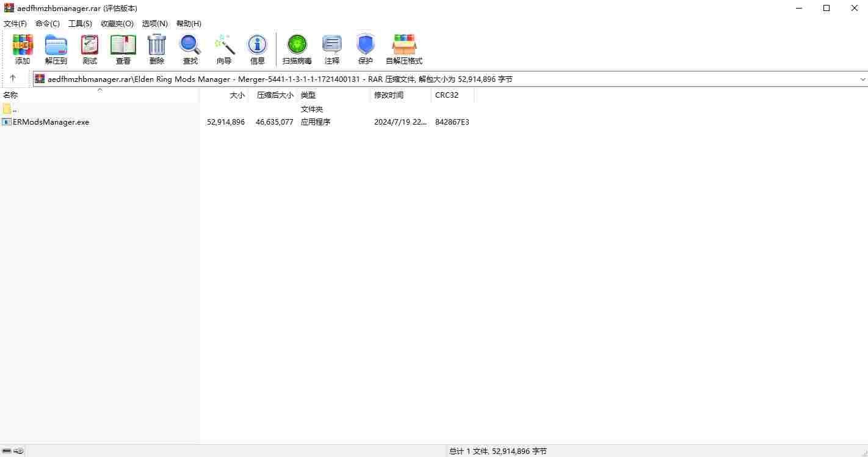Open the Options (选项) menu
The height and width of the screenshot is (457, 868).
coord(155,23)
